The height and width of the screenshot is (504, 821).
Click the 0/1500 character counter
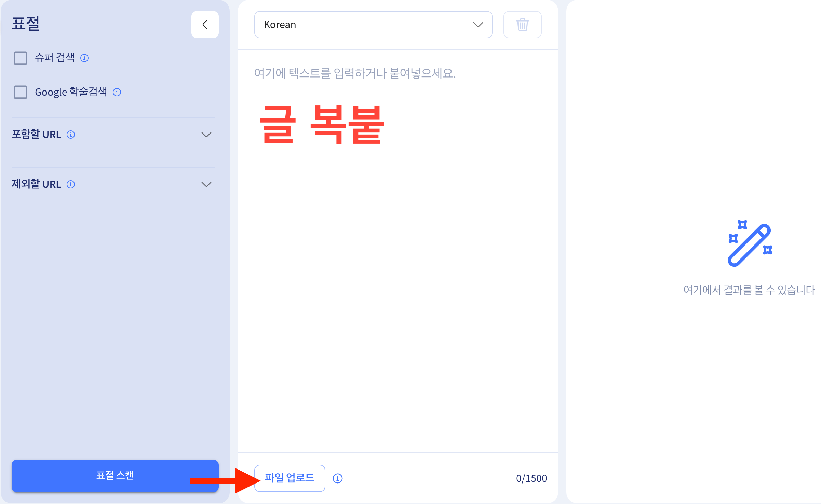click(x=531, y=478)
